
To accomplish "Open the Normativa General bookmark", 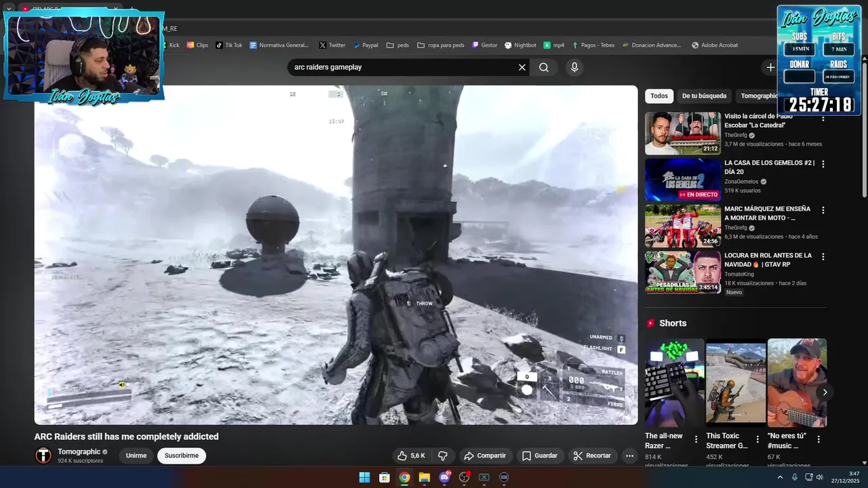I will point(279,45).
